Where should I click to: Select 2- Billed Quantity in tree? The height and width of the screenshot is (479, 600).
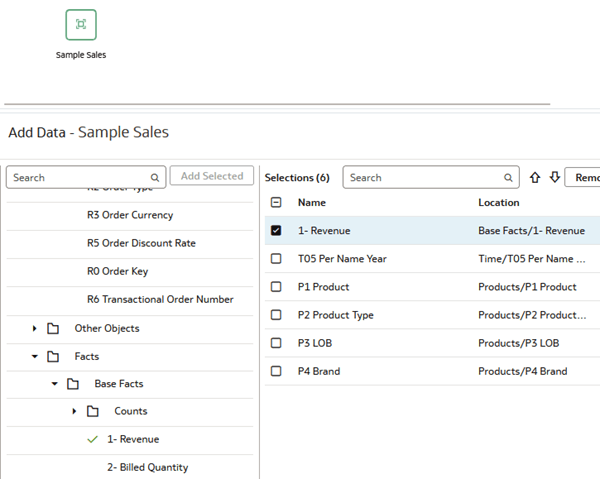pyautogui.click(x=147, y=467)
